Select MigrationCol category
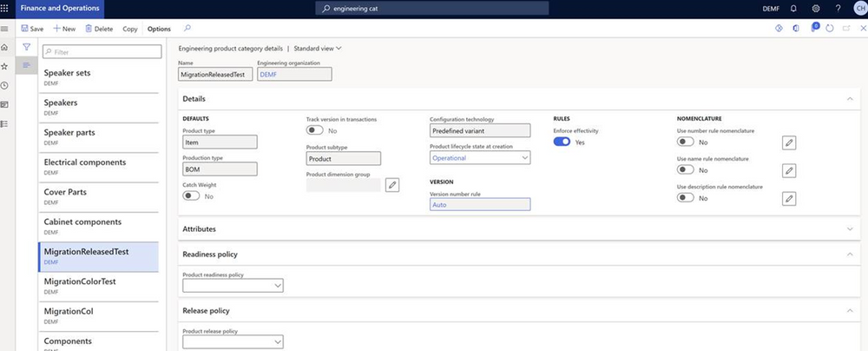The height and width of the screenshot is (351, 868). point(99,316)
